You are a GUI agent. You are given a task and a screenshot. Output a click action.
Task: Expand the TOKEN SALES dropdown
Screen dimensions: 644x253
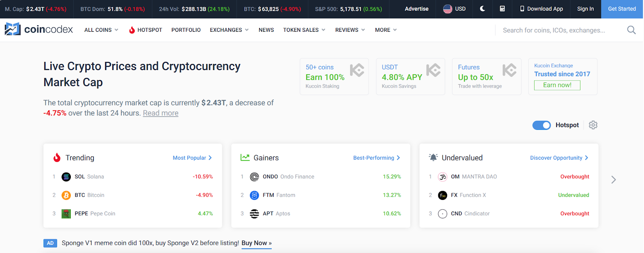coord(304,30)
